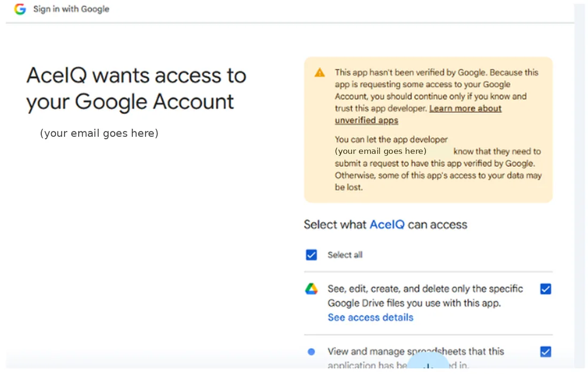The height and width of the screenshot is (374, 588).
Task: Uncheck the Google Drive files permission checkbox
Action: (x=546, y=289)
